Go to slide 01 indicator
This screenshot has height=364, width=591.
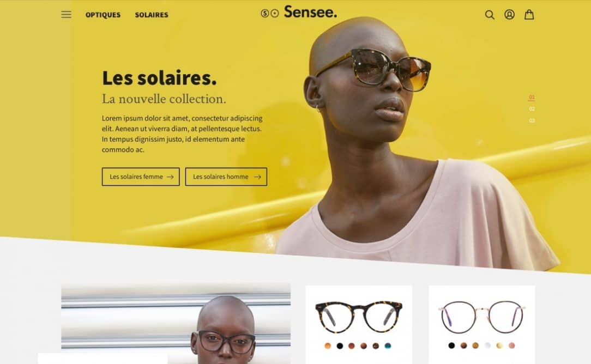pyautogui.click(x=532, y=97)
